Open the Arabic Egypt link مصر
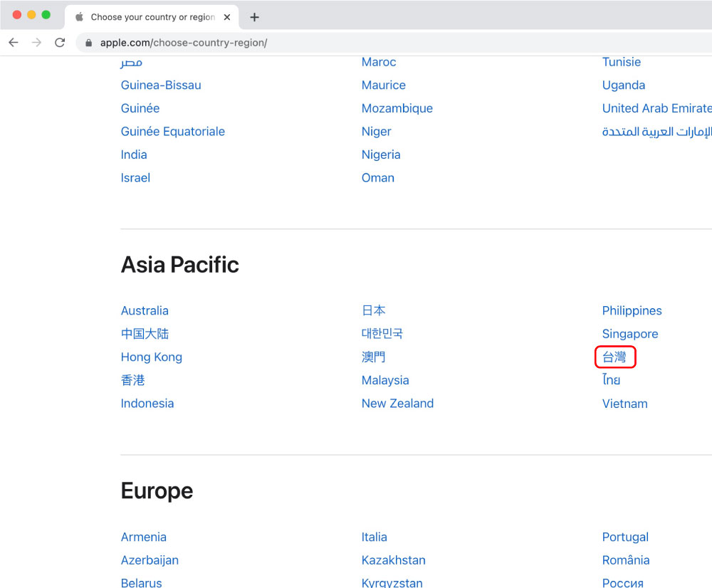Screen dimensions: 712x588 point(132,62)
